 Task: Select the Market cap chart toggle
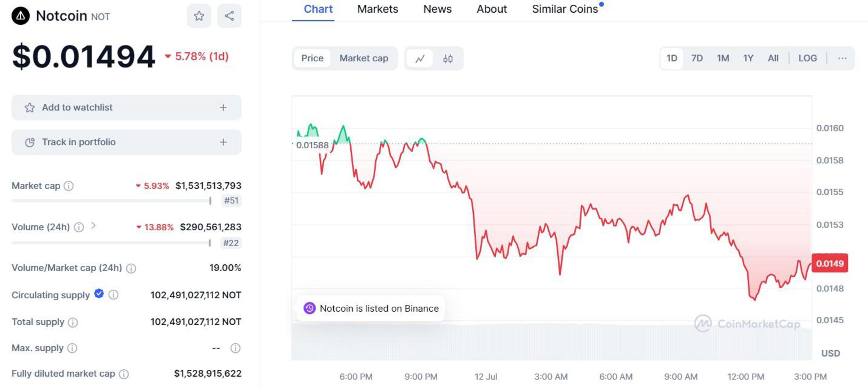364,58
